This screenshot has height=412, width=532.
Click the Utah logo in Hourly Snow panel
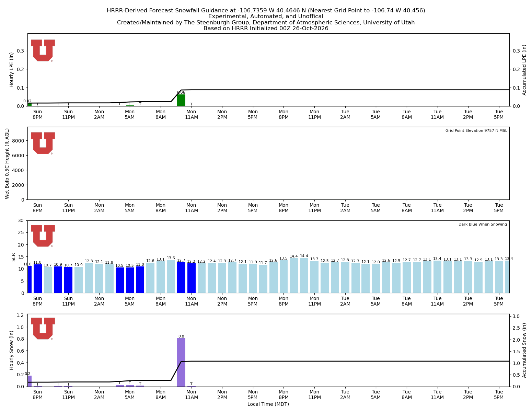point(43,329)
